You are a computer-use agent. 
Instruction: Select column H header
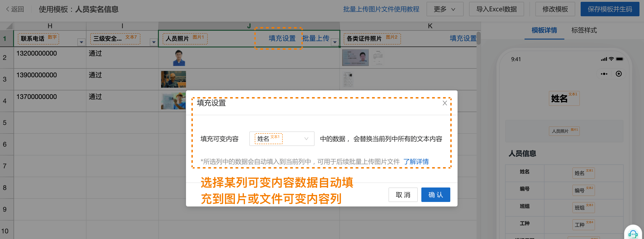(x=50, y=26)
